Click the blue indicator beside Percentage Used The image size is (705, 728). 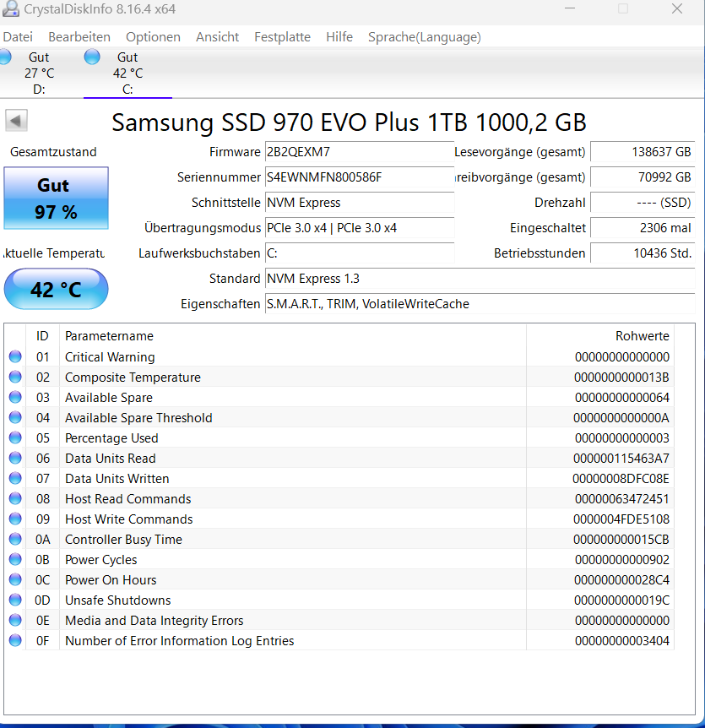click(x=14, y=437)
